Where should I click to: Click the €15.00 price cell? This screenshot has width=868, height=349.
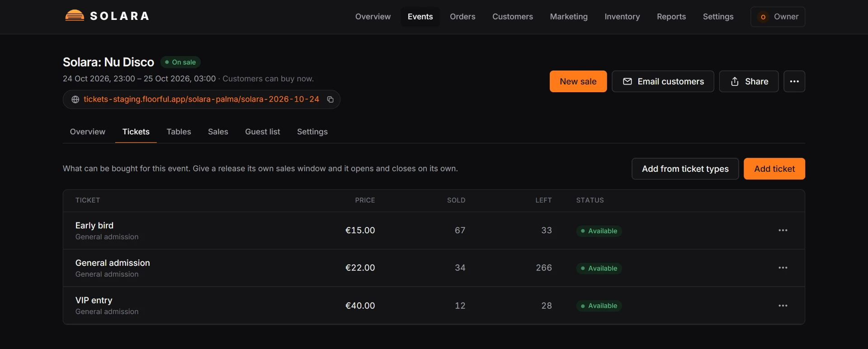coord(360,231)
